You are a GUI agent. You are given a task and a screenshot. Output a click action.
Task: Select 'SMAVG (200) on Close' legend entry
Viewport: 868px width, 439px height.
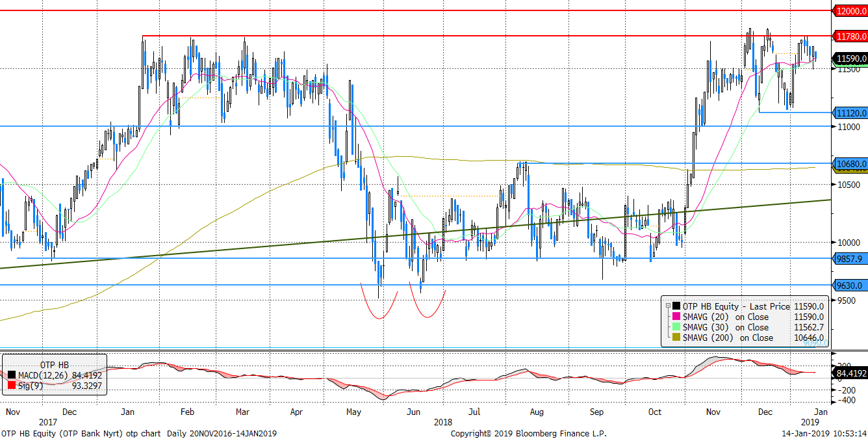tap(728, 338)
